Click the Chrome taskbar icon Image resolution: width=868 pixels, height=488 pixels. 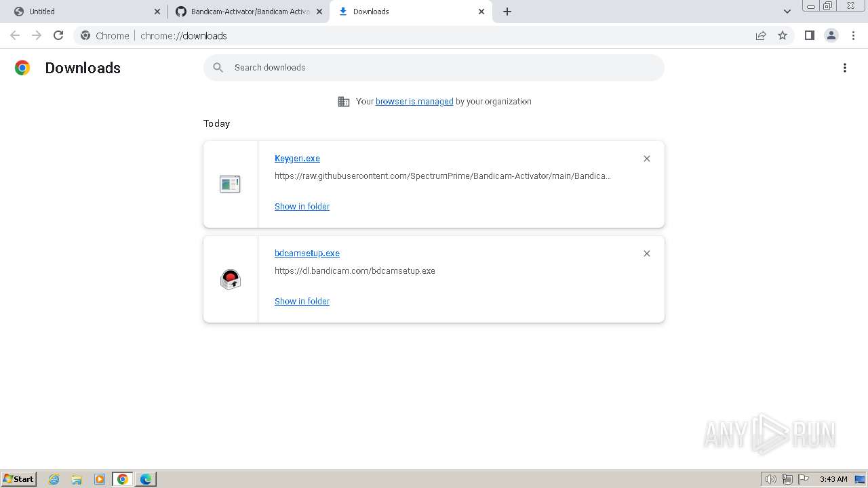point(123,479)
